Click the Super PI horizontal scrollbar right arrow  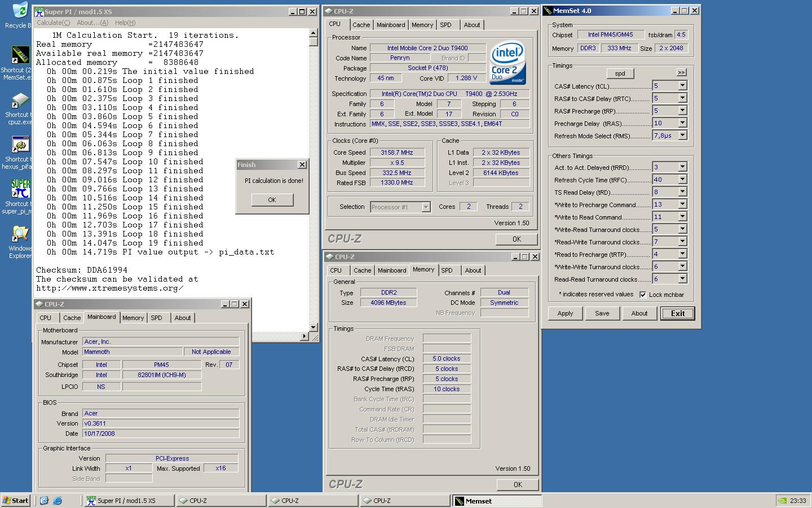pos(305,336)
